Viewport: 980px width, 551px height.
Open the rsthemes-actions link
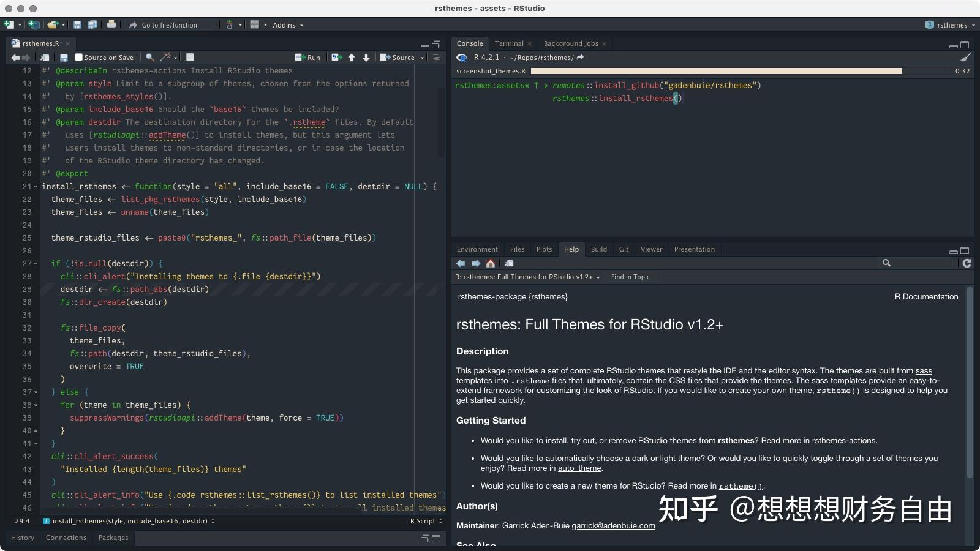[x=844, y=441]
